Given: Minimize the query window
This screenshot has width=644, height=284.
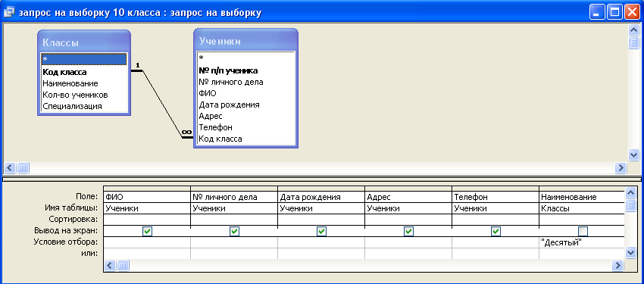Looking at the screenshot, I should tap(597, 12).
